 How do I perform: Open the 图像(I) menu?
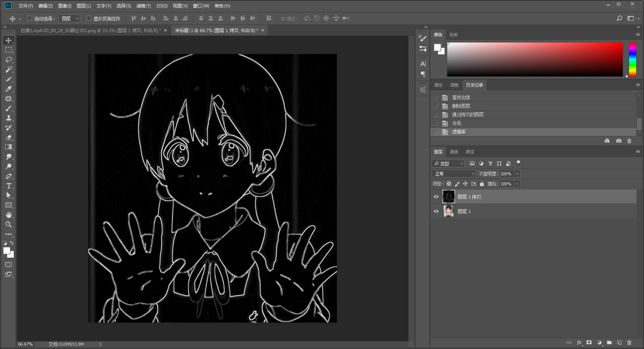pyautogui.click(x=64, y=6)
